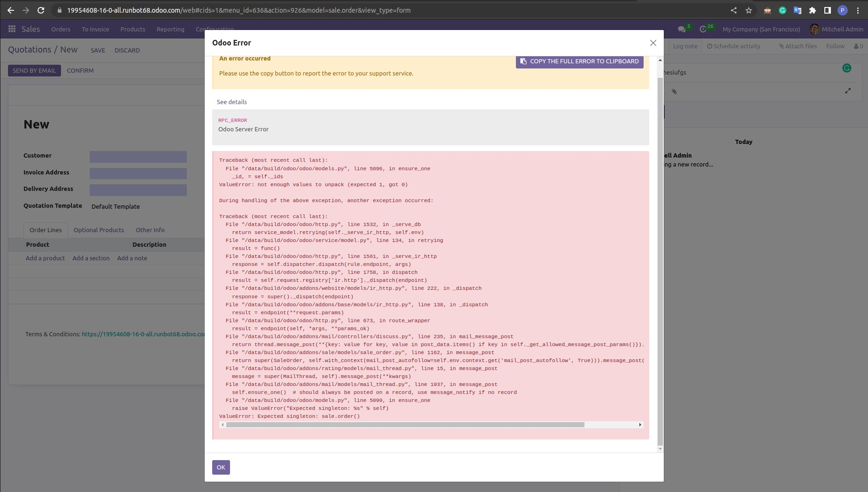Expand the See details section
Screen dimensions: 868x492
point(231,102)
